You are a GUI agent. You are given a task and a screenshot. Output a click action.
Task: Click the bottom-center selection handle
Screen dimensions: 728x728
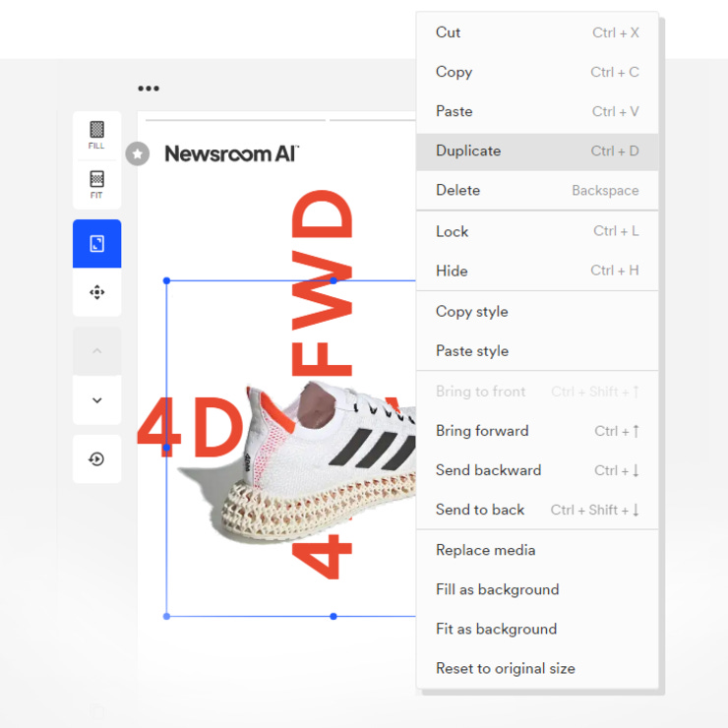(x=334, y=617)
